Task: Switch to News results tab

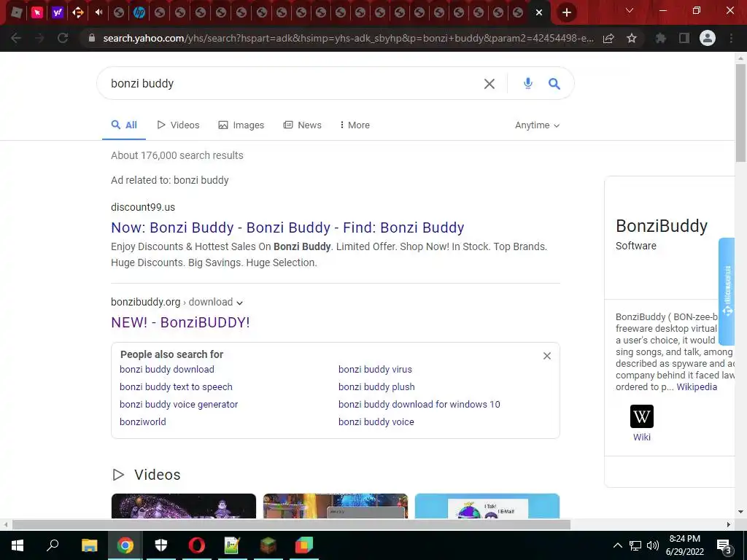Action: coord(303,125)
